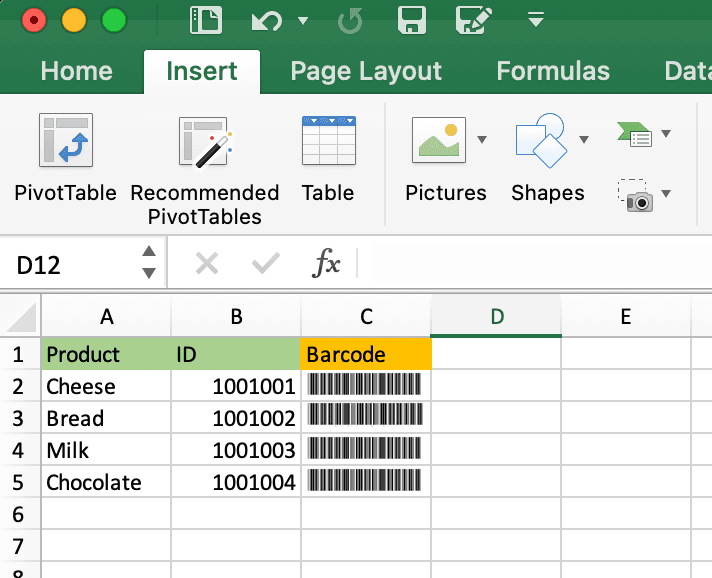Expand the Screenshot dropdown arrow
Screen dimensions: 712x578
coord(666,194)
